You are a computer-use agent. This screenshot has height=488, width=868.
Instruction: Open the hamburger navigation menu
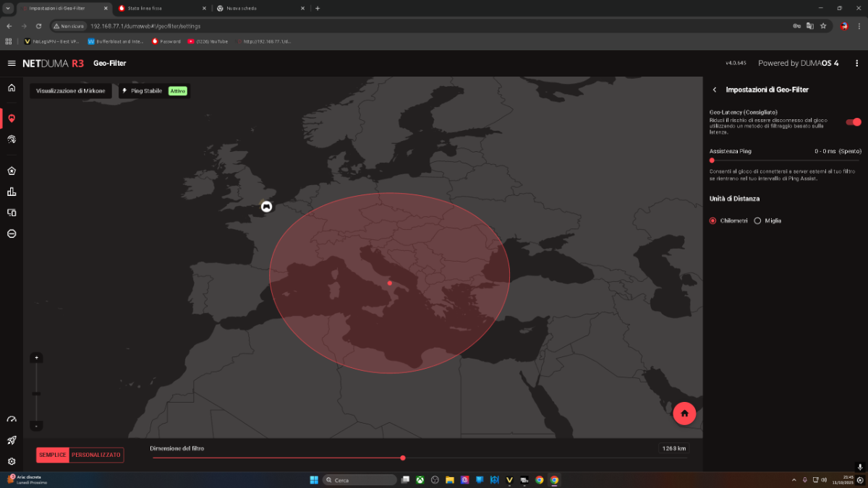pyautogui.click(x=12, y=63)
